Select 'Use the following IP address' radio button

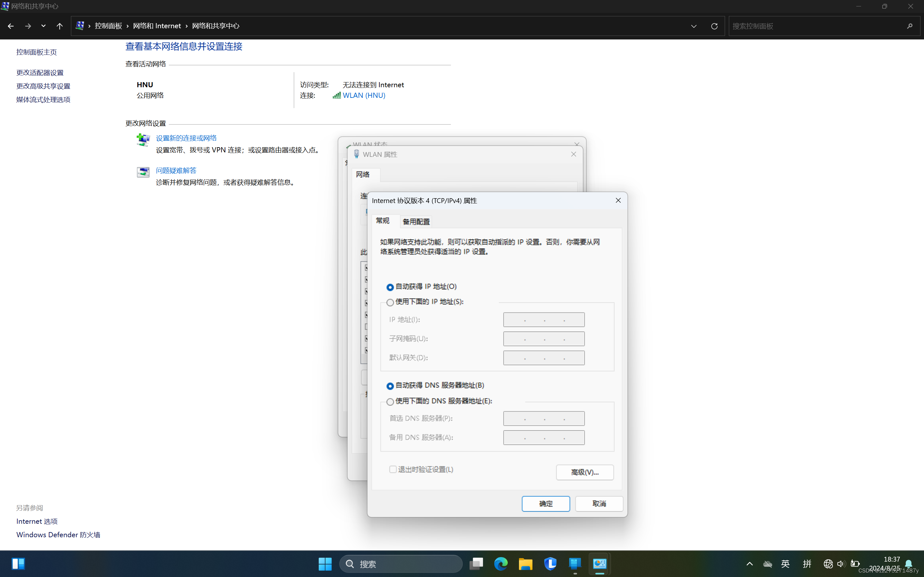(x=390, y=303)
